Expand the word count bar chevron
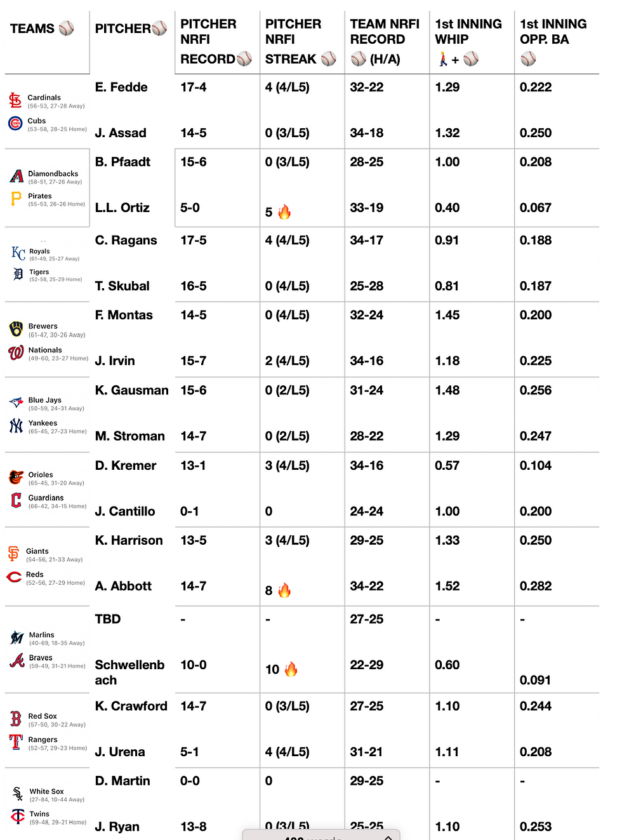622x840 pixels. [388, 837]
